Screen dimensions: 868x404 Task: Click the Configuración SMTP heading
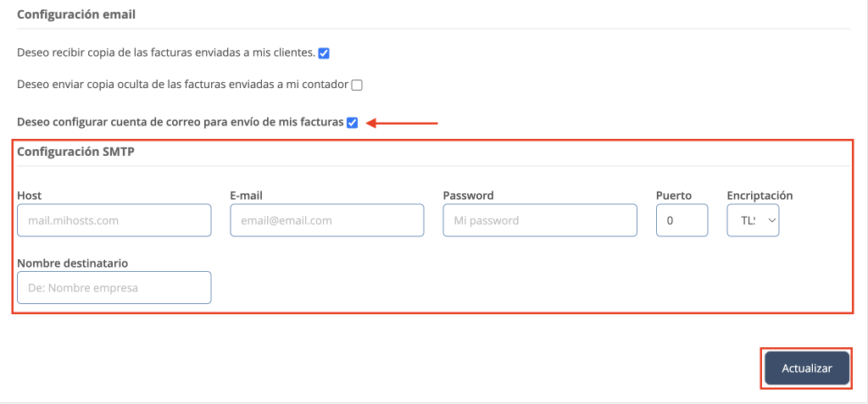pyautogui.click(x=75, y=152)
